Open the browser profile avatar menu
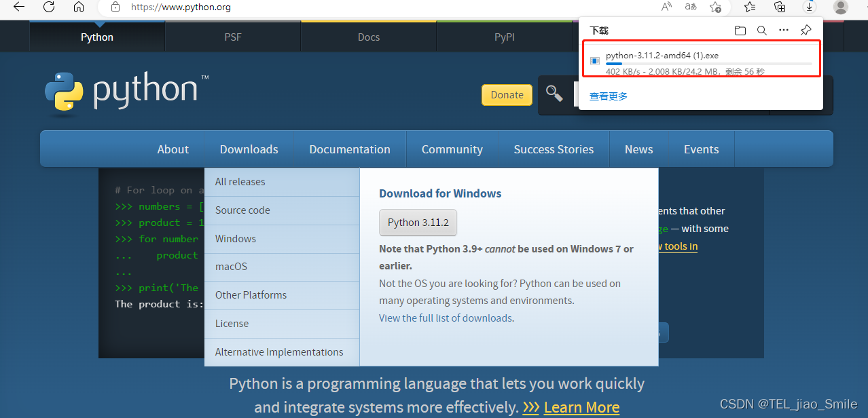The height and width of the screenshot is (418, 868). pos(840,7)
